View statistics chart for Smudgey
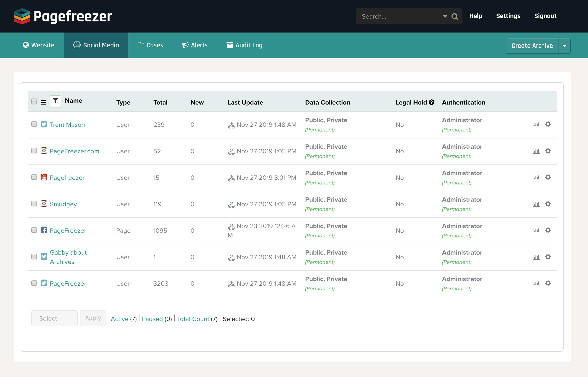 coord(536,204)
